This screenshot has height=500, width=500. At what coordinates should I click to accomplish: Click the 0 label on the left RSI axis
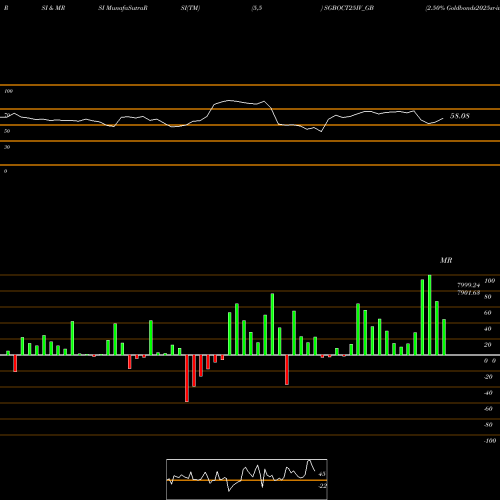pyautogui.click(x=5, y=171)
